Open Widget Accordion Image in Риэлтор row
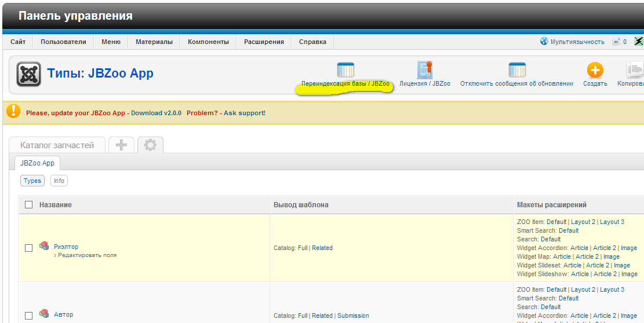644x323 pixels. click(x=629, y=248)
